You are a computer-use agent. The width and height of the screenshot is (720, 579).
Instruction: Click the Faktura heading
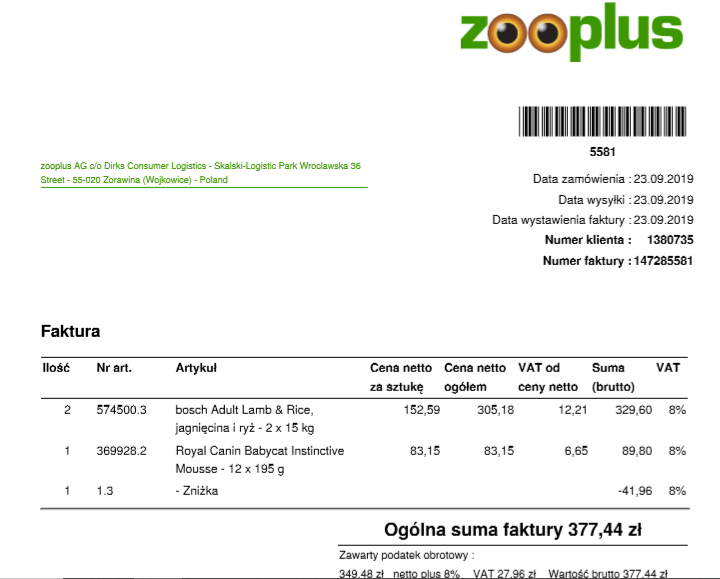point(70,331)
